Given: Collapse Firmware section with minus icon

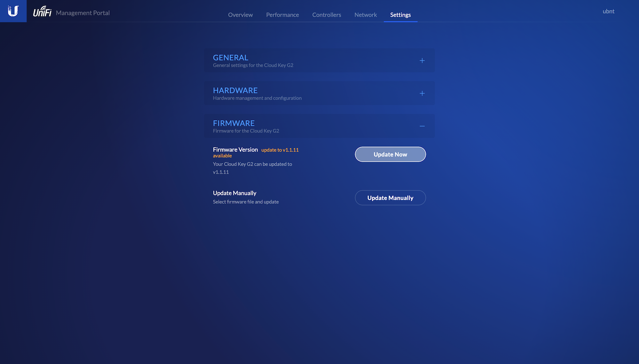Looking at the screenshot, I should point(422,126).
